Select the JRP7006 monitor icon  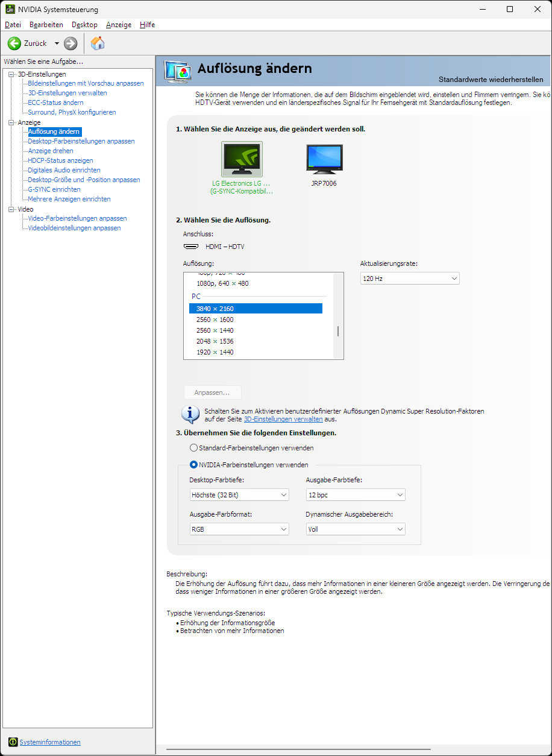(324, 159)
